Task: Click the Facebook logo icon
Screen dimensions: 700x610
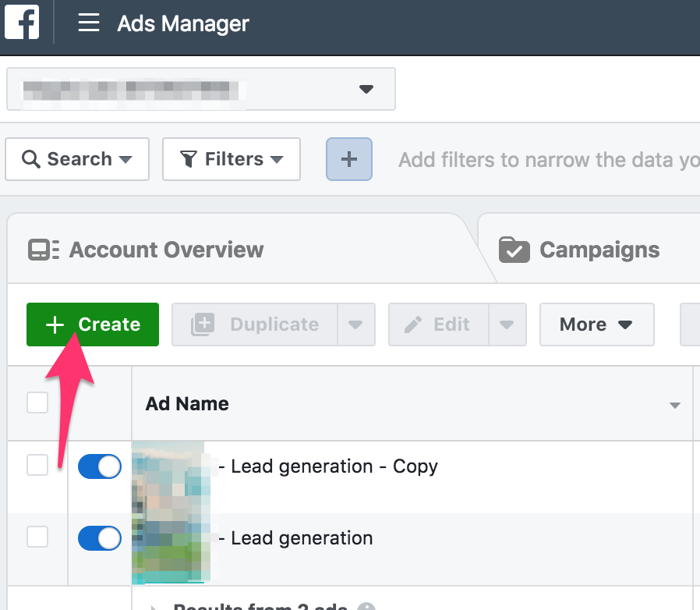Action: tap(22, 22)
